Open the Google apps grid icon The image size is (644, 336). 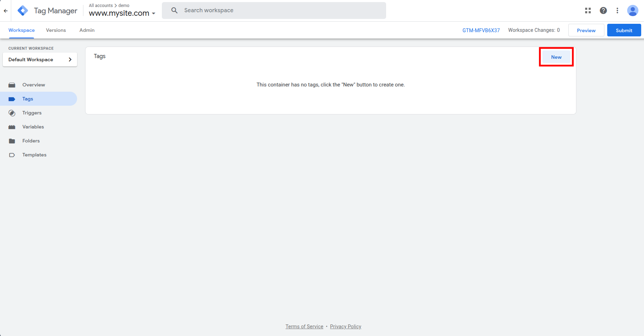click(x=588, y=10)
